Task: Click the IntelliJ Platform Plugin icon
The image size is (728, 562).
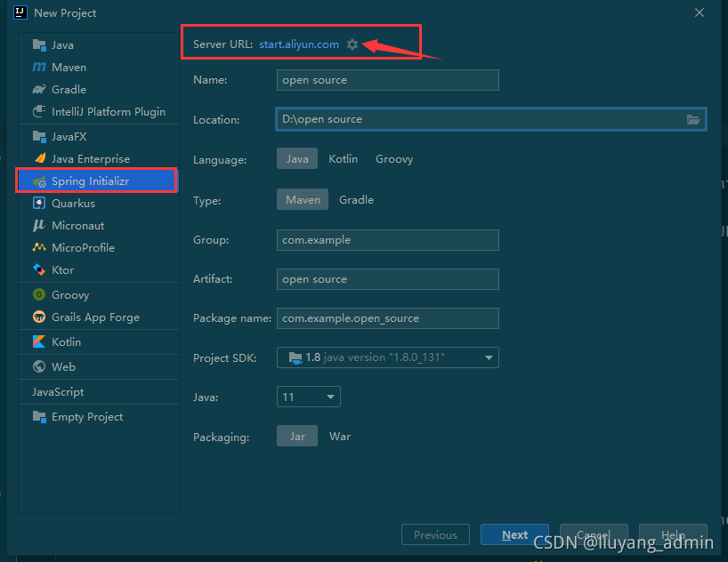Action: pyautogui.click(x=39, y=111)
